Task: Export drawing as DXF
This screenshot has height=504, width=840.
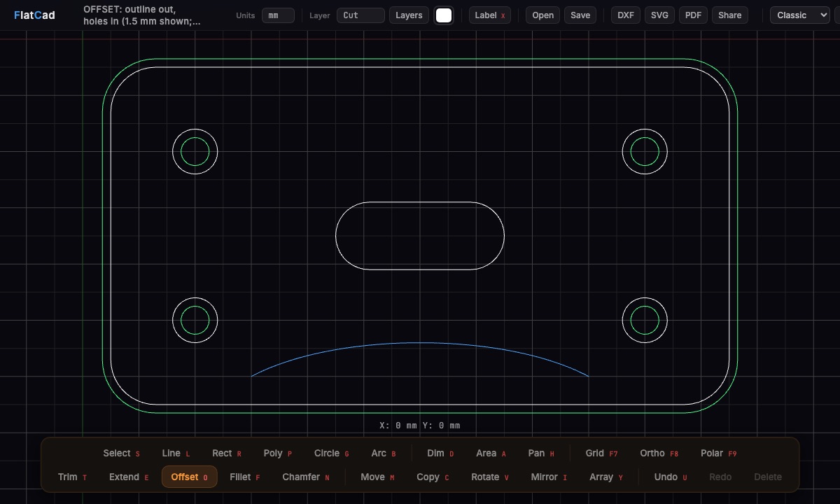Action: tap(626, 15)
